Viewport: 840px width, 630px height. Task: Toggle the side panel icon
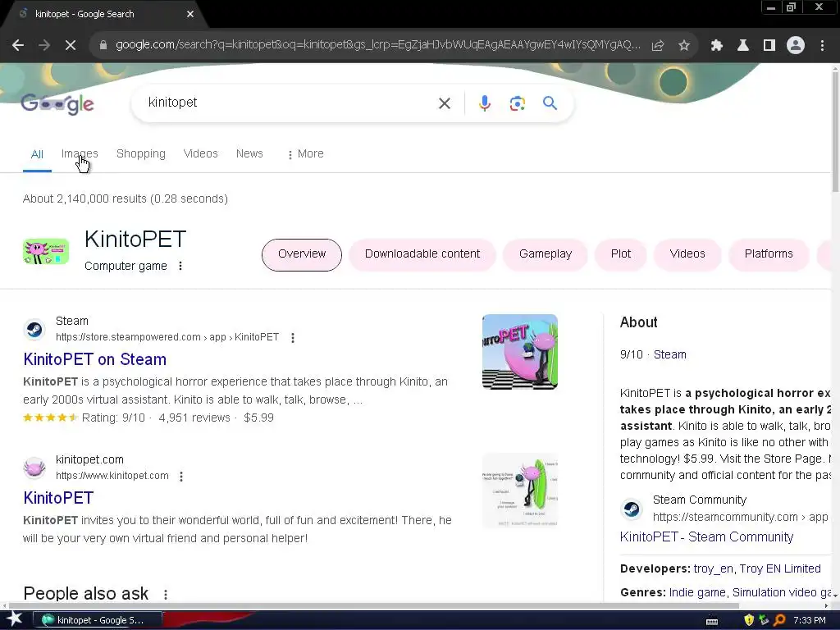[769, 46]
